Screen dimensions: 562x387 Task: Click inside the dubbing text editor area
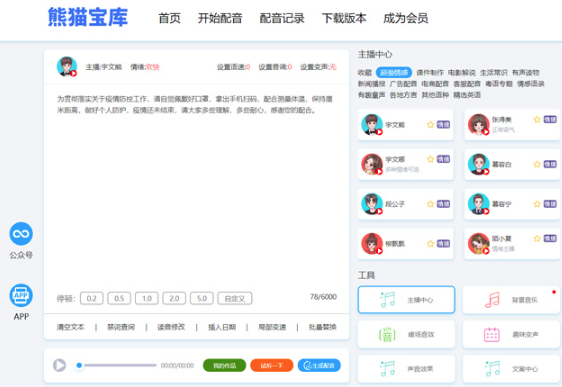pyautogui.click(x=196, y=186)
